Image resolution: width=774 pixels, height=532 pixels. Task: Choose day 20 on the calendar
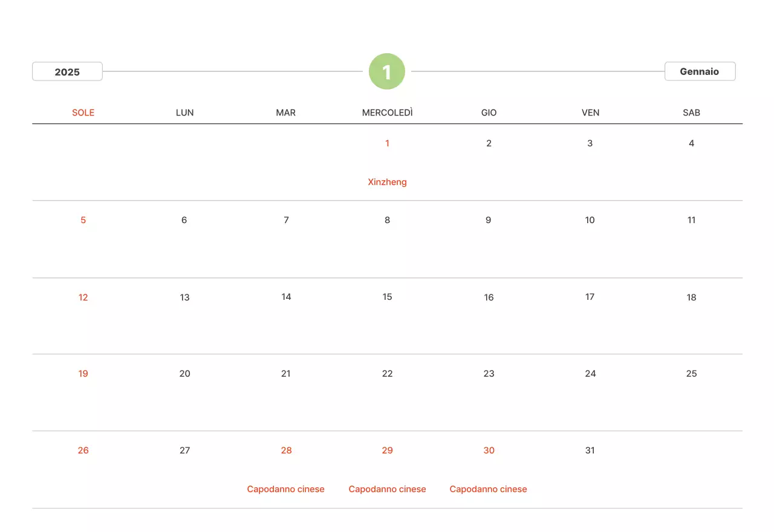(184, 374)
